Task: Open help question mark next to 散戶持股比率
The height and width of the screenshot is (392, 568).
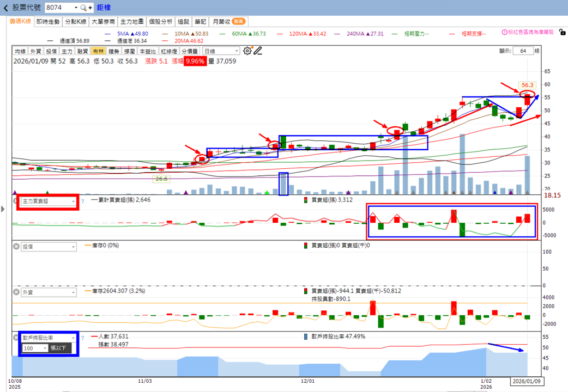Action: click(83, 338)
